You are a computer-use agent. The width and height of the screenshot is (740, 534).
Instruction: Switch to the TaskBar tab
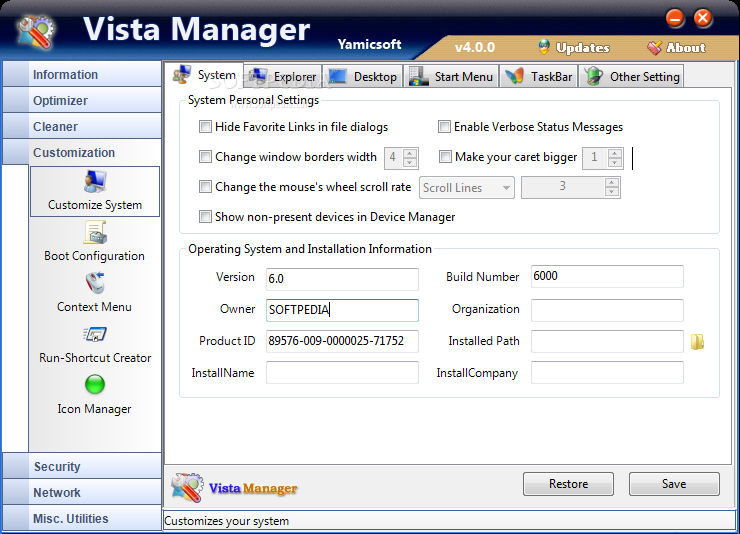pos(538,76)
